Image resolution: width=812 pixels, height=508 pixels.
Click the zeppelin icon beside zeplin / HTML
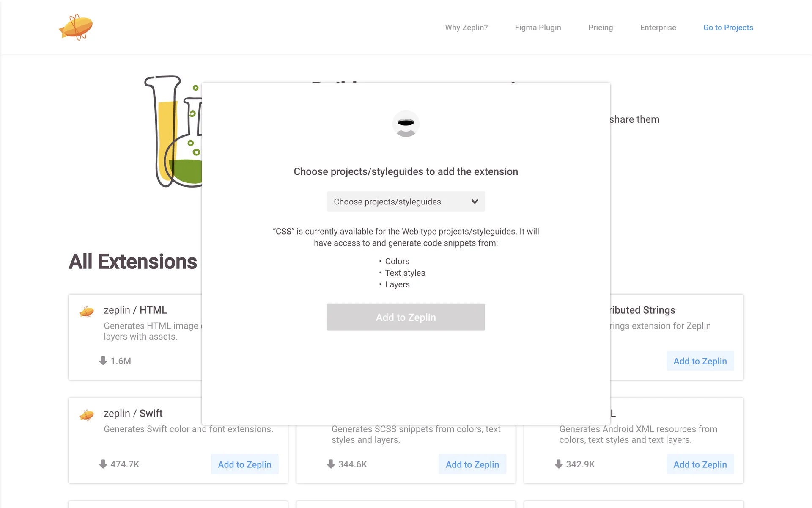pos(87,312)
